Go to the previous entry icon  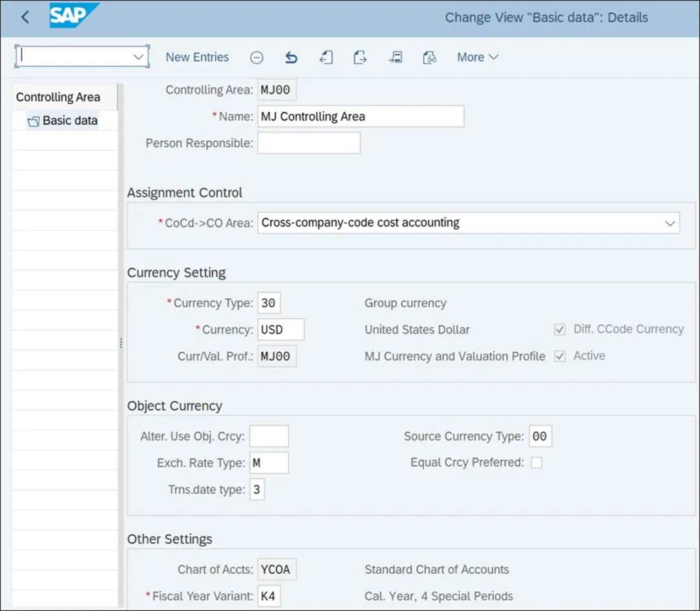pyautogui.click(x=326, y=58)
